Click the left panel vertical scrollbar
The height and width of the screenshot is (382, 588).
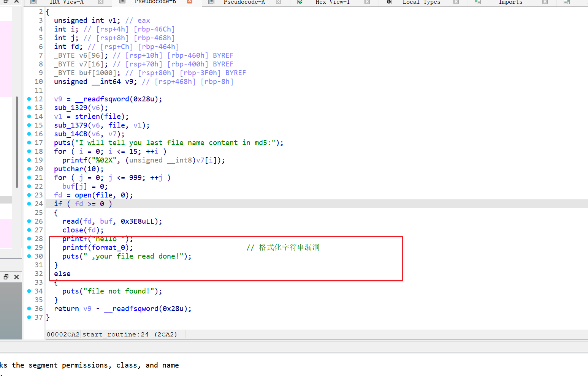point(17,142)
